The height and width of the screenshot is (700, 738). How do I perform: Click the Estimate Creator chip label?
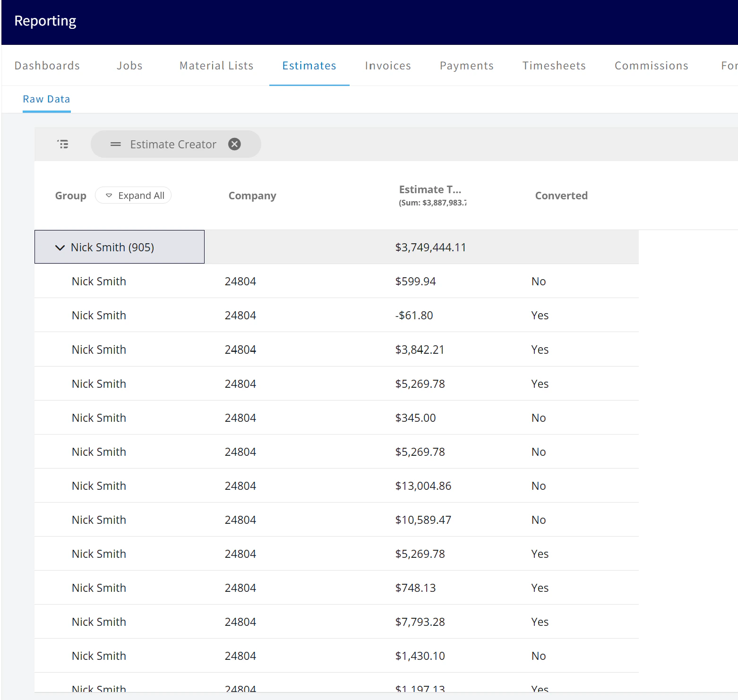pos(173,144)
